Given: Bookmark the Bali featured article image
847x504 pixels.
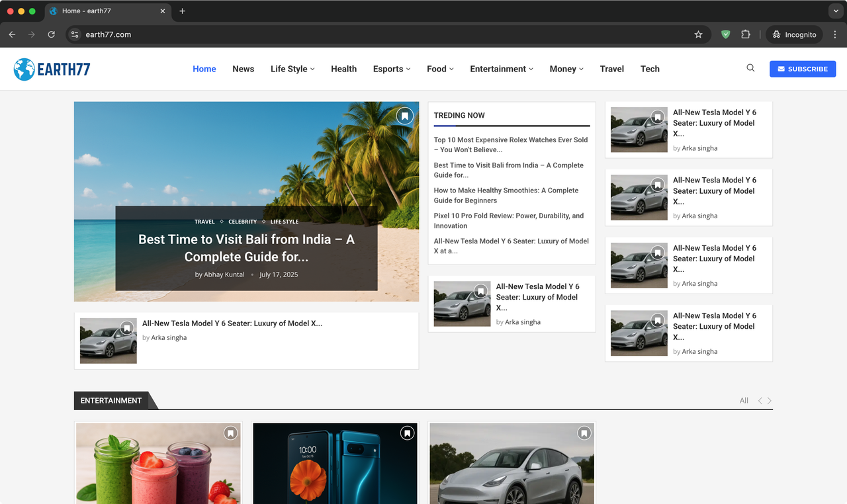Looking at the screenshot, I should point(405,116).
